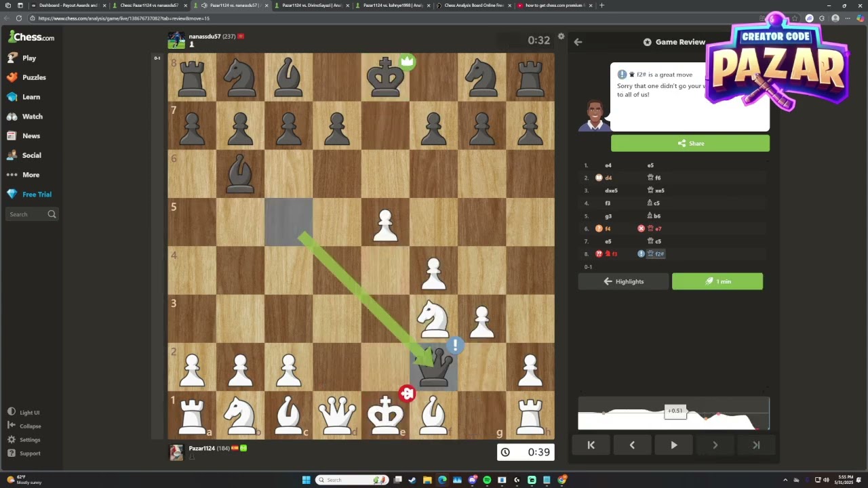Screen dimensions: 868x488
Task: Select move dxe5 in move list
Action: click(611, 190)
